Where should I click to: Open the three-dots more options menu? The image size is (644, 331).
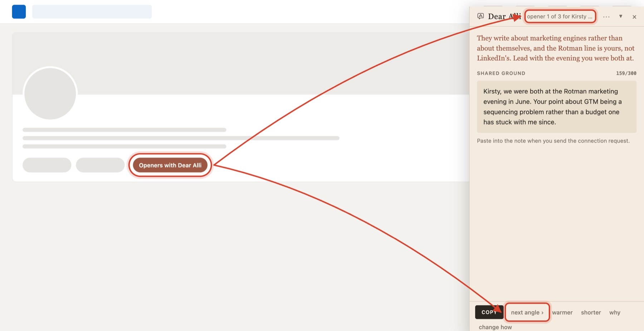[x=606, y=16]
